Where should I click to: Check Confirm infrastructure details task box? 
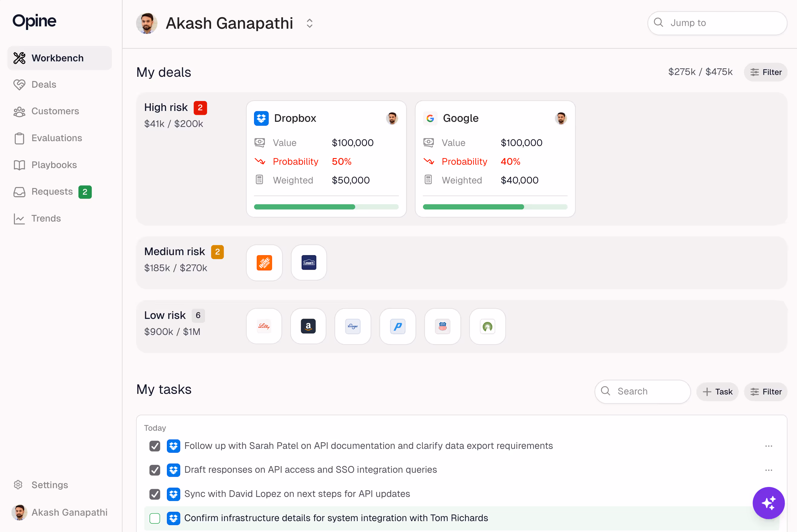coord(155,518)
